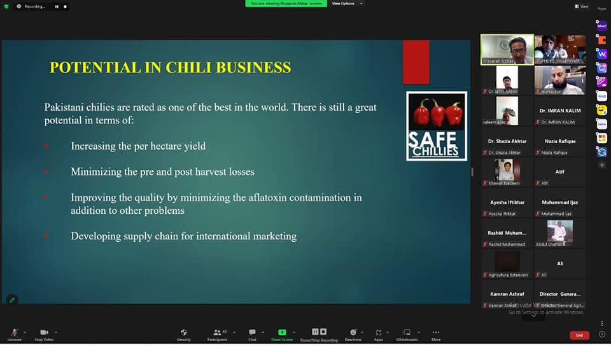Screen dimensions: 611x364
Task: Click the red End meeting button
Action: [579, 335]
